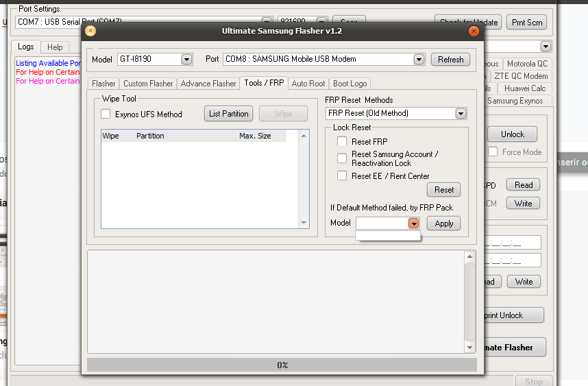Open the Custom Flasher tab
The width and height of the screenshot is (588, 386).
click(148, 84)
